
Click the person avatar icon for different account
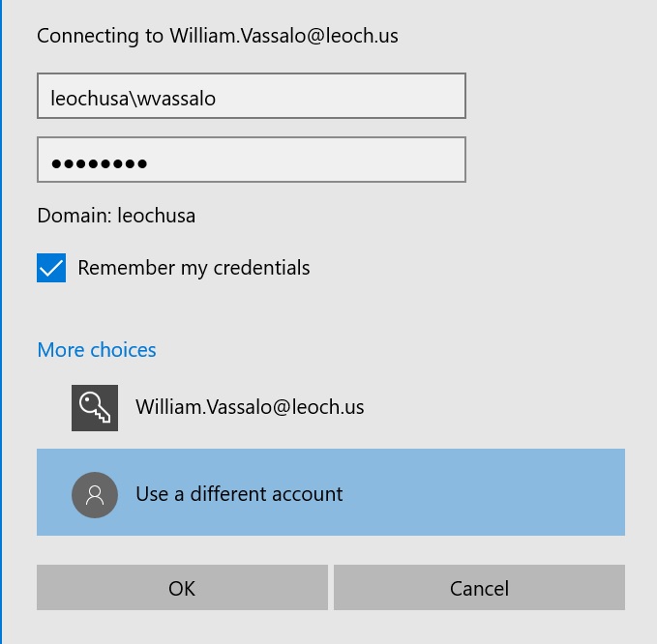coord(95,495)
